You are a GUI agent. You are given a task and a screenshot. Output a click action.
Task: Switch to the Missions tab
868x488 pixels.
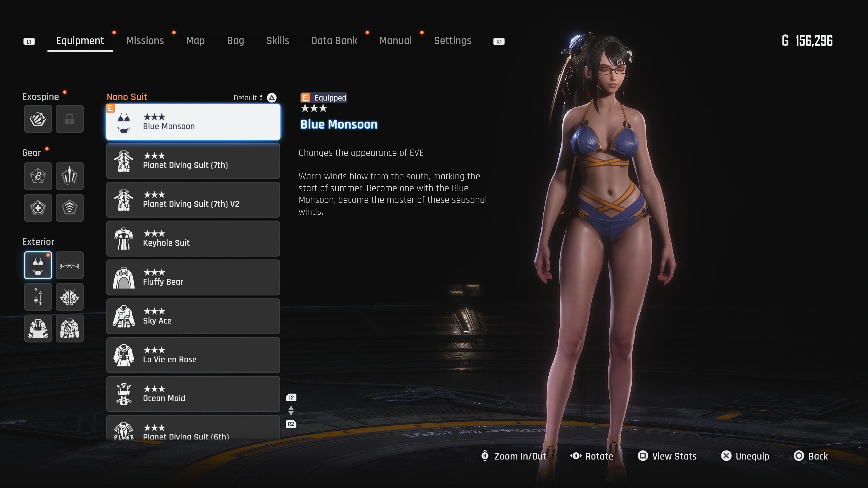pyautogui.click(x=145, y=41)
